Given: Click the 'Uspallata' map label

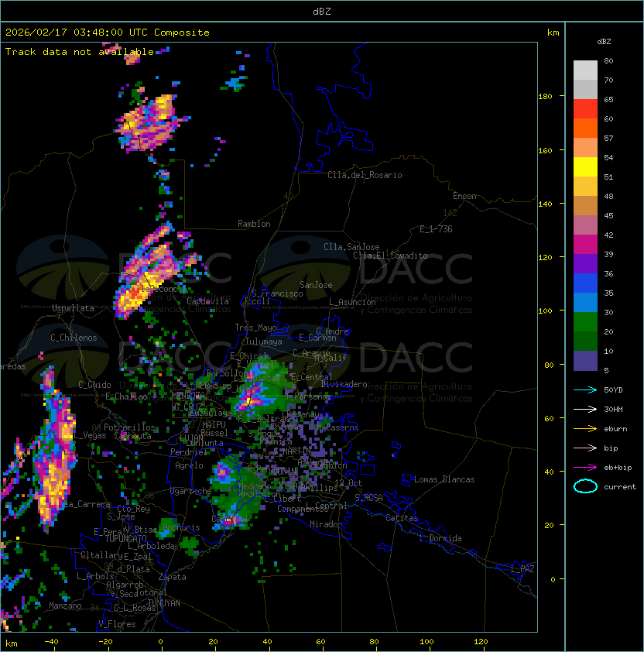Looking at the screenshot, I should click(x=73, y=308).
